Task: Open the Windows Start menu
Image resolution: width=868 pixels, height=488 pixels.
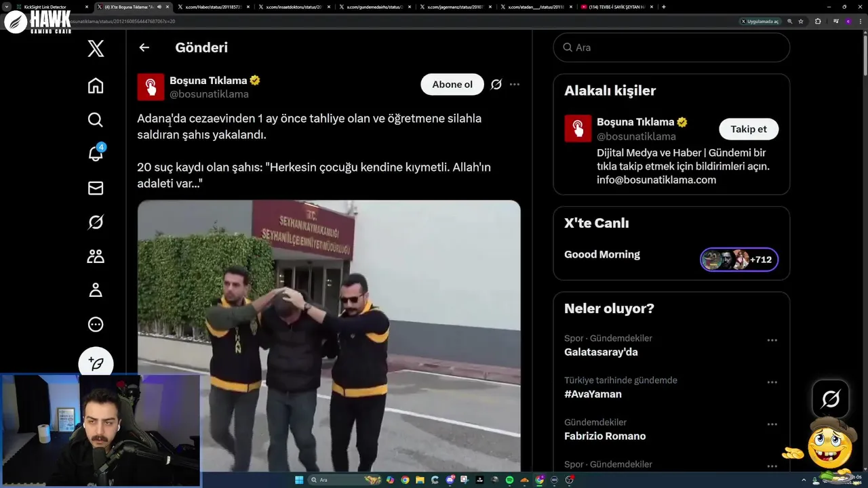Action: pyautogui.click(x=299, y=480)
